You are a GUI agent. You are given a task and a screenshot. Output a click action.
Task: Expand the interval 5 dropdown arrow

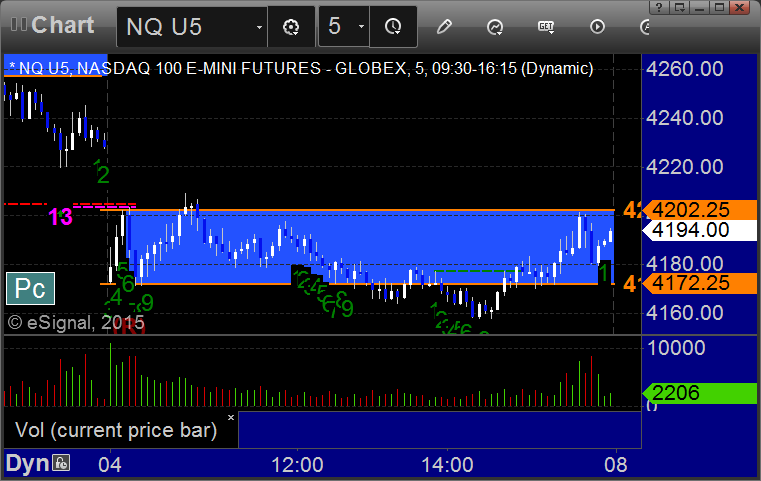(x=361, y=27)
